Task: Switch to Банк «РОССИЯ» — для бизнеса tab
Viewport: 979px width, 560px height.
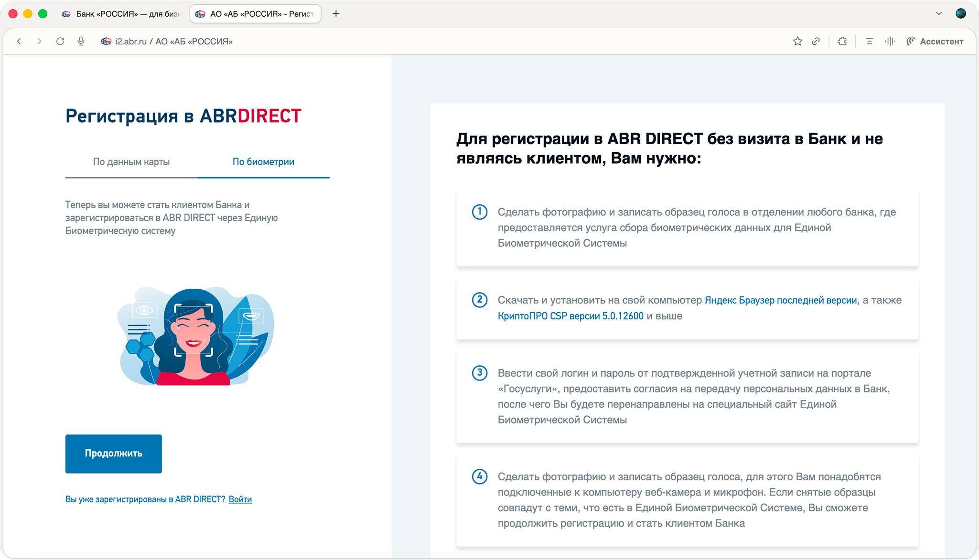Action: coord(122,14)
